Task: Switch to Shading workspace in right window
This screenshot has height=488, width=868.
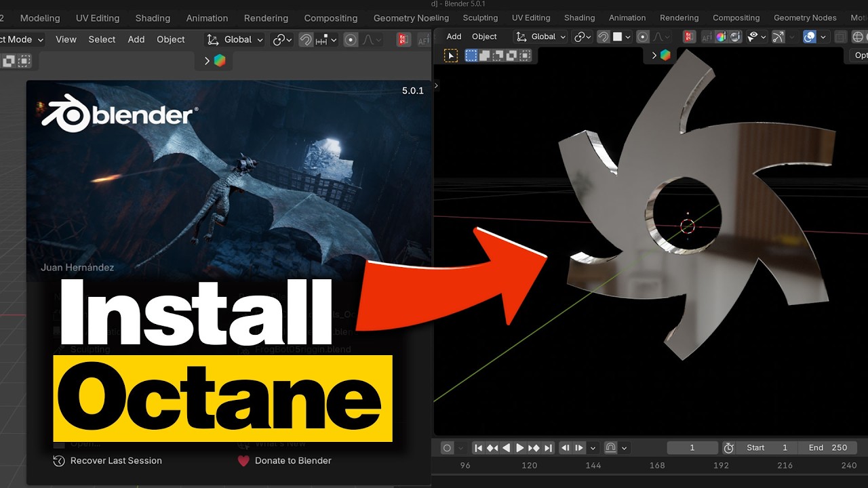Action: 579,18
